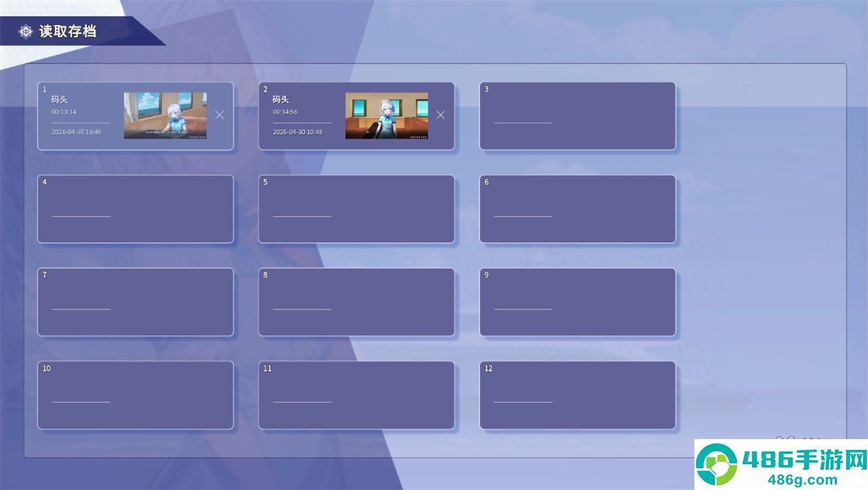Select empty save slot 11
This screenshot has width=868, height=490.
point(357,395)
